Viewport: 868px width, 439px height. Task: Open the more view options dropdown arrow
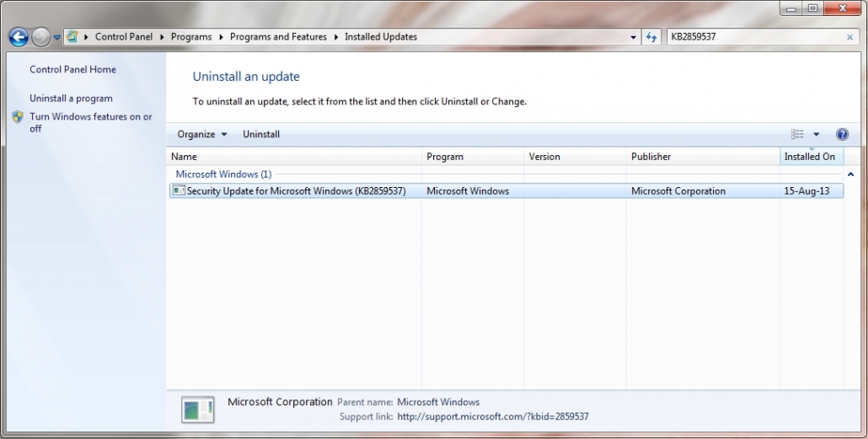click(816, 134)
